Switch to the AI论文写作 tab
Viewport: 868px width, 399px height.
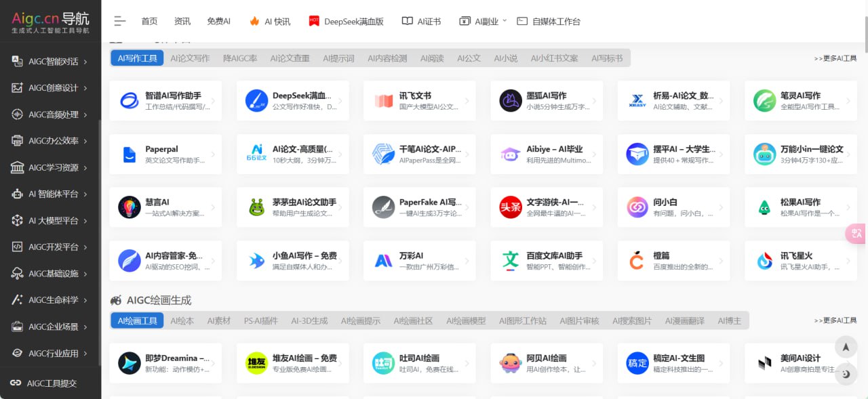(190, 58)
